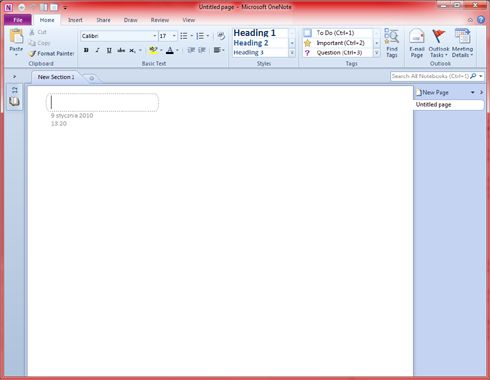
Task: Apply the font color A button
Action: click(170, 50)
